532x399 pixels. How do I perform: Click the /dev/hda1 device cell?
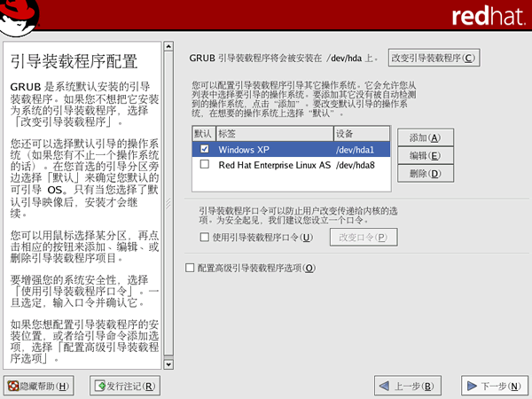[355, 150]
